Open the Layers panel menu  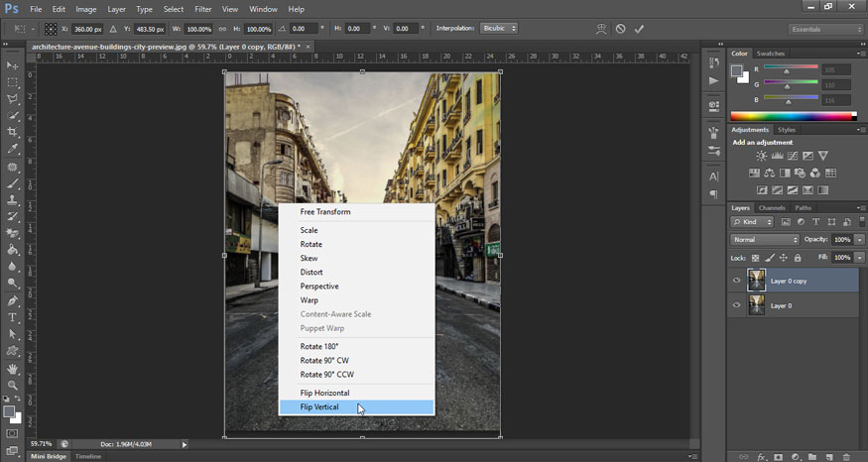861,207
